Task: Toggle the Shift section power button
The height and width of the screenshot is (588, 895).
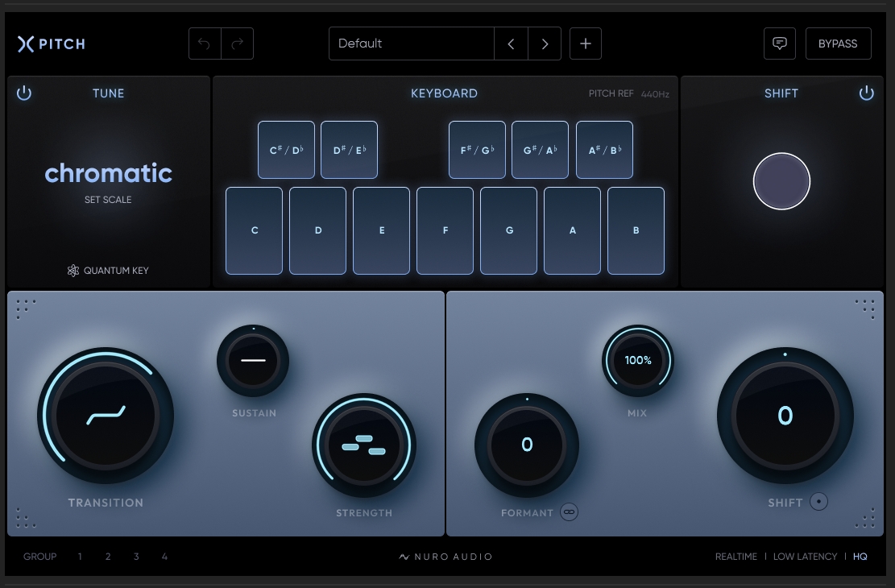Action: 867,93
